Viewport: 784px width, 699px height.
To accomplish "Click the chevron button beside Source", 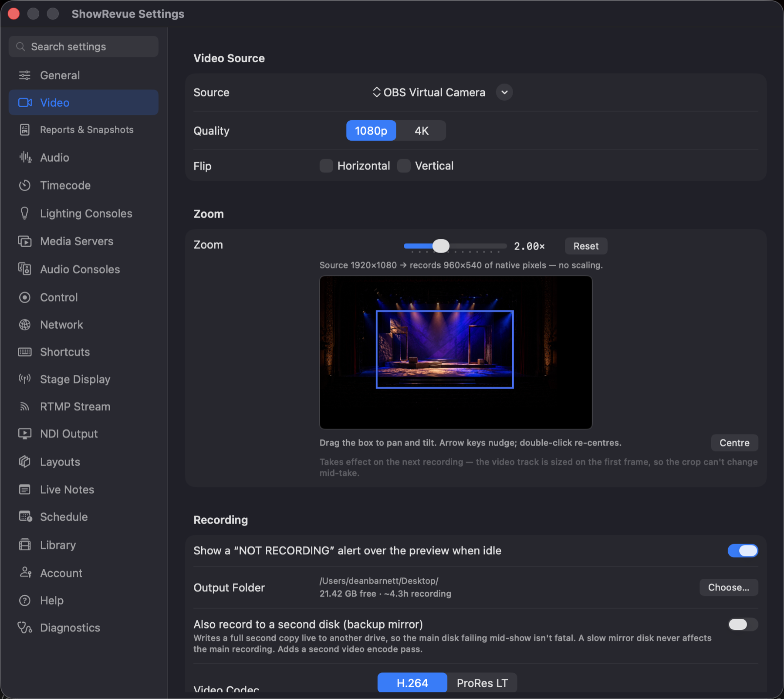I will (504, 92).
